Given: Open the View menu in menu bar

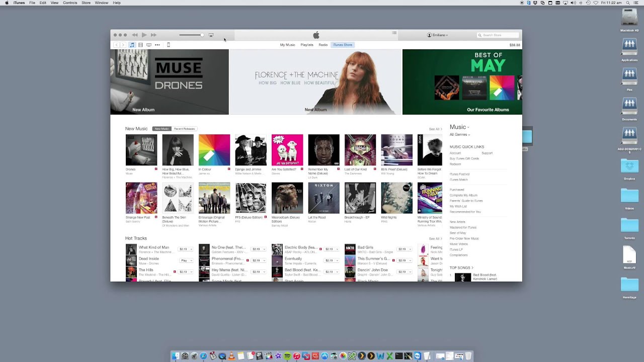Looking at the screenshot, I should click(x=54, y=3).
